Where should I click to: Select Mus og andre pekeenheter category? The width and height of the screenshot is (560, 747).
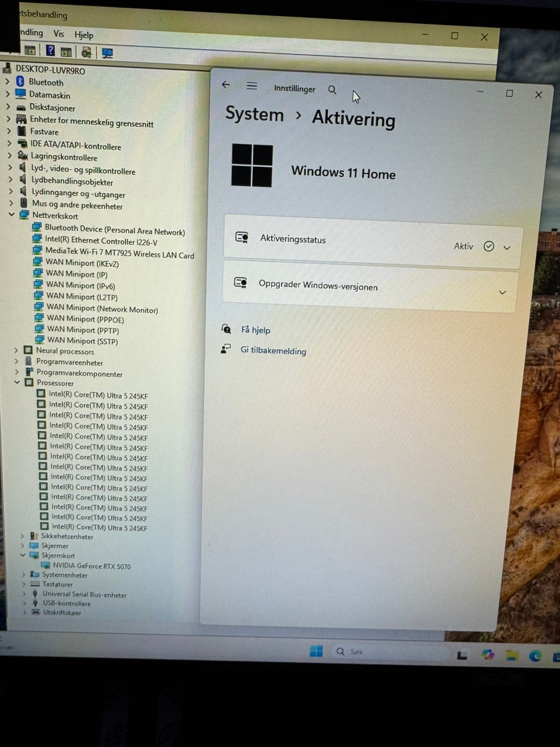[x=77, y=205]
